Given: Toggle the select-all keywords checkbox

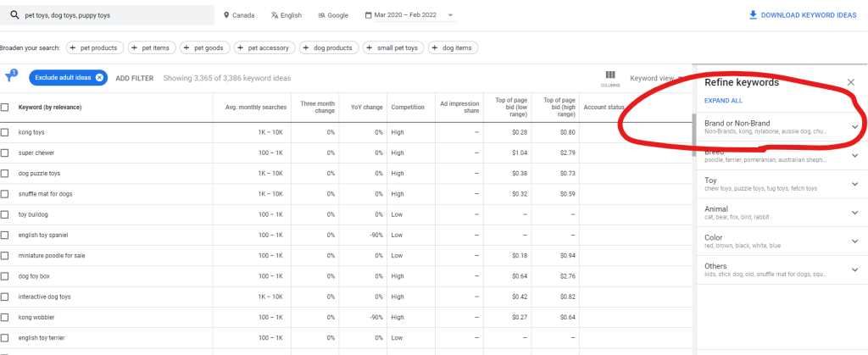Looking at the screenshot, I should click(x=4, y=108).
